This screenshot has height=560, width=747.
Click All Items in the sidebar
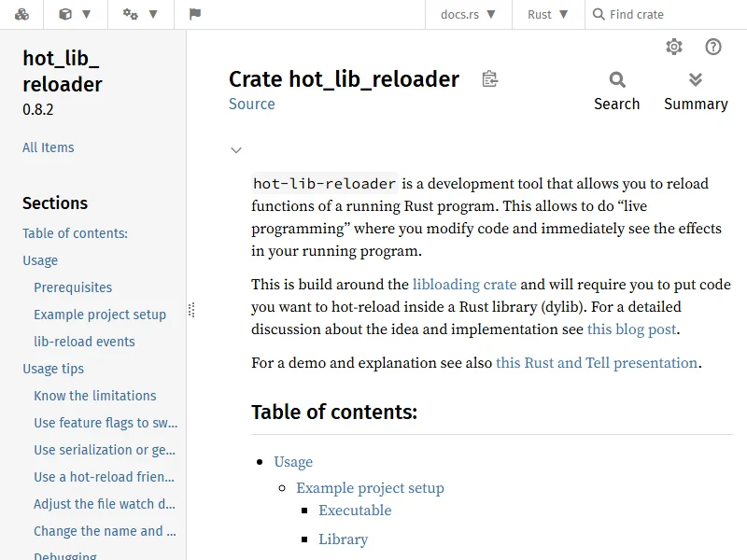tap(48, 147)
